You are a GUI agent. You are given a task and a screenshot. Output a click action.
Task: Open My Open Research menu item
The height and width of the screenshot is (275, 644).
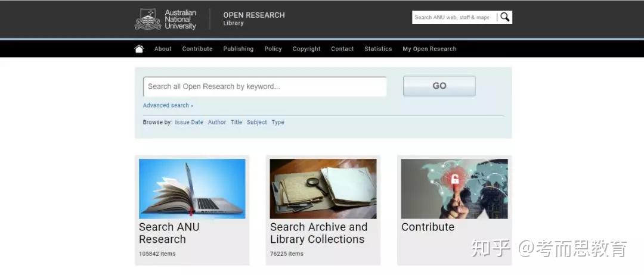(429, 49)
